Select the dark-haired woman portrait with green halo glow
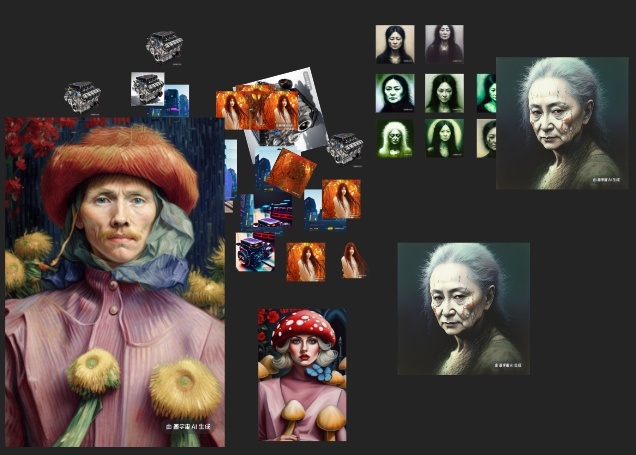The width and height of the screenshot is (636, 455). pyautogui.click(x=444, y=138)
